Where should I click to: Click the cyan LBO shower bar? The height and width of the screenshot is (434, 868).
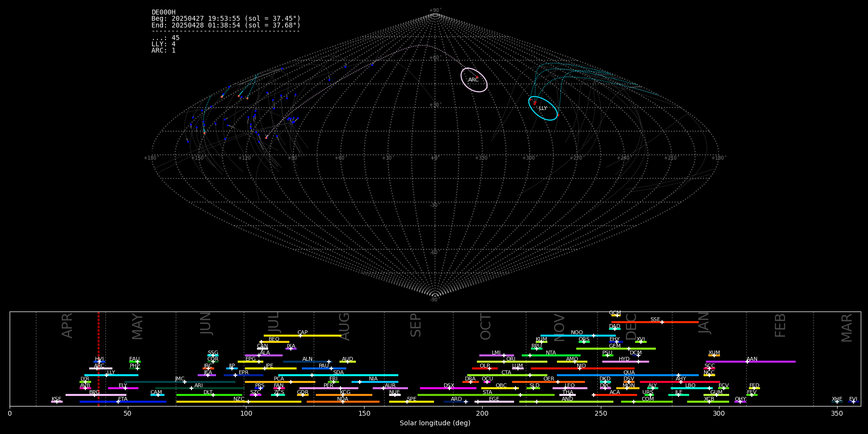click(x=692, y=388)
